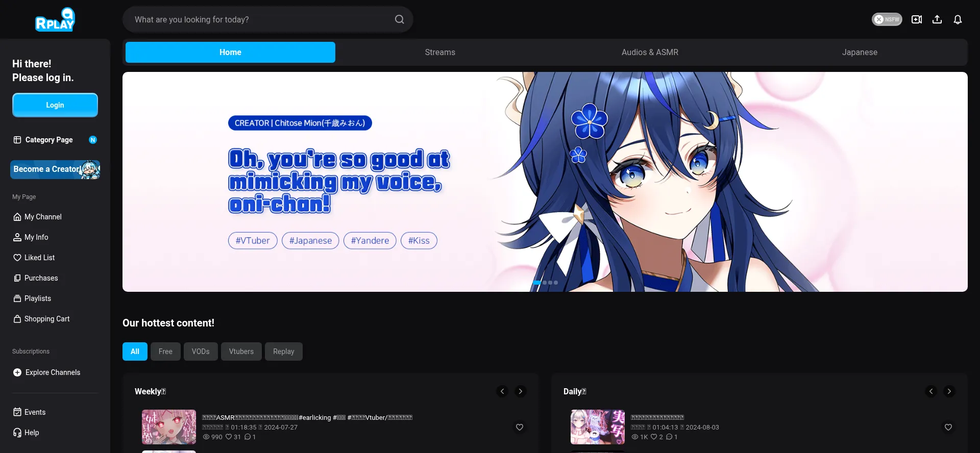The height and width of the screenshot is (453, 980).
Task: Go to previous Daily page
Action: click(x=931, y=391)
